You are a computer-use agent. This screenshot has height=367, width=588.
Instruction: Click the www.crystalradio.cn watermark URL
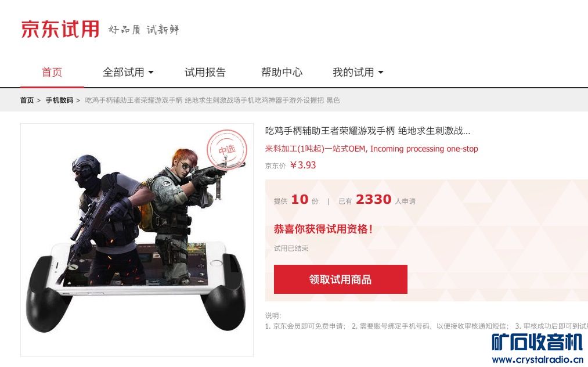tap(538, 359)
